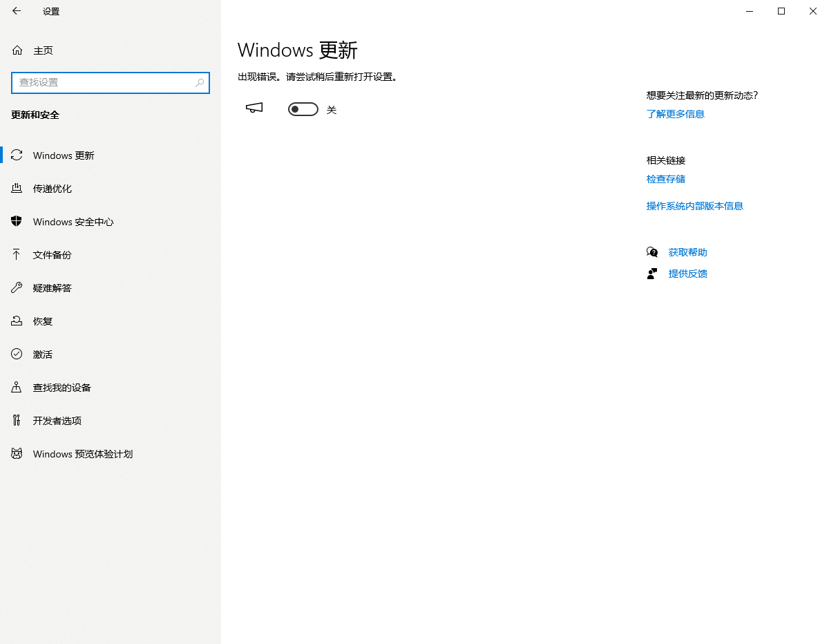This screenshot has width=829, height=644.
Task: Click the 出现错误 error message text
Action: click(318, 77)
